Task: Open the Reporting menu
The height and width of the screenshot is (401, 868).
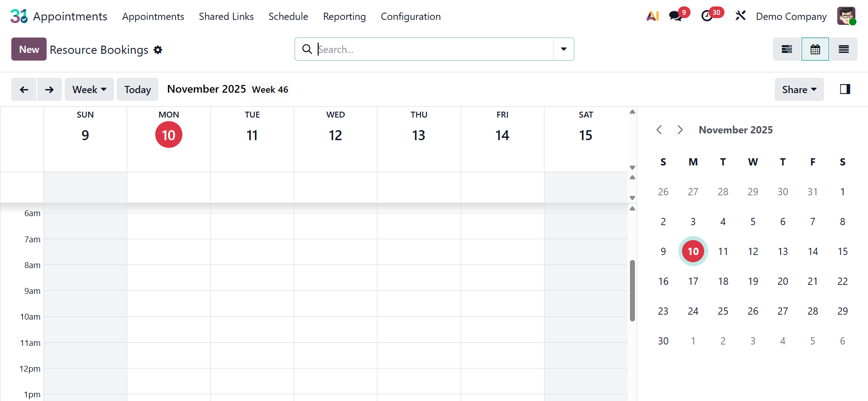Action: [x=344, y=16]
